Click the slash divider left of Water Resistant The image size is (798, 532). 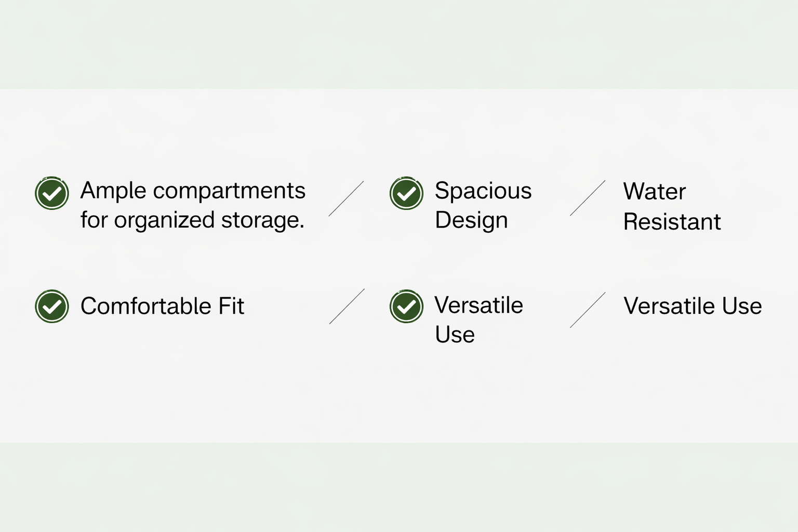[588, 198]
